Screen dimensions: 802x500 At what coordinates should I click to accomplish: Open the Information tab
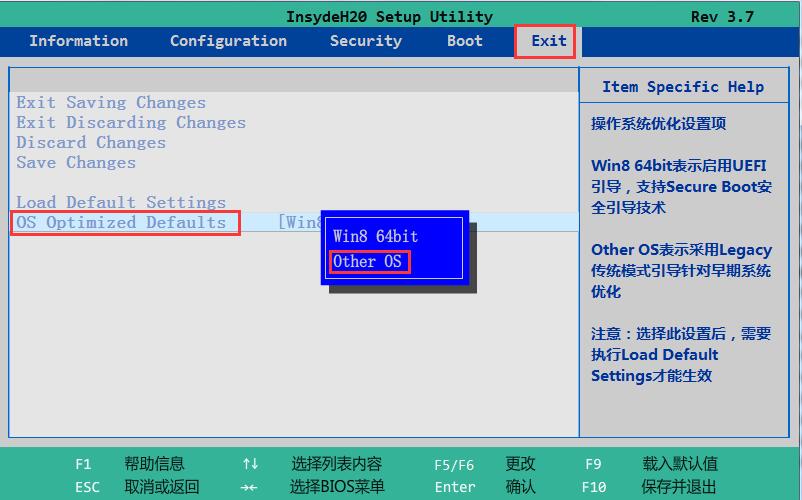coord(78,41)
